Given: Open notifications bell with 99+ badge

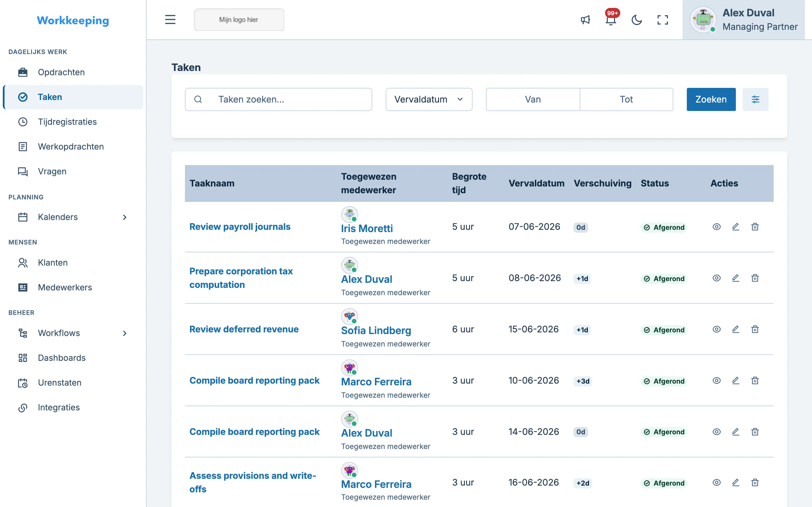Looking at the screenshot, I should click(x=611, y=20).
